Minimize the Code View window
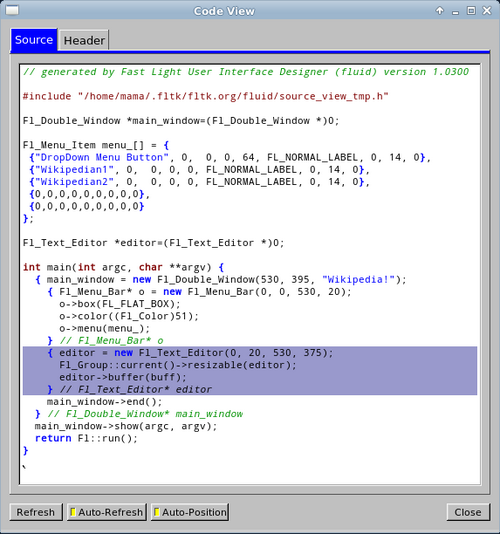 (x=455, y=12)
